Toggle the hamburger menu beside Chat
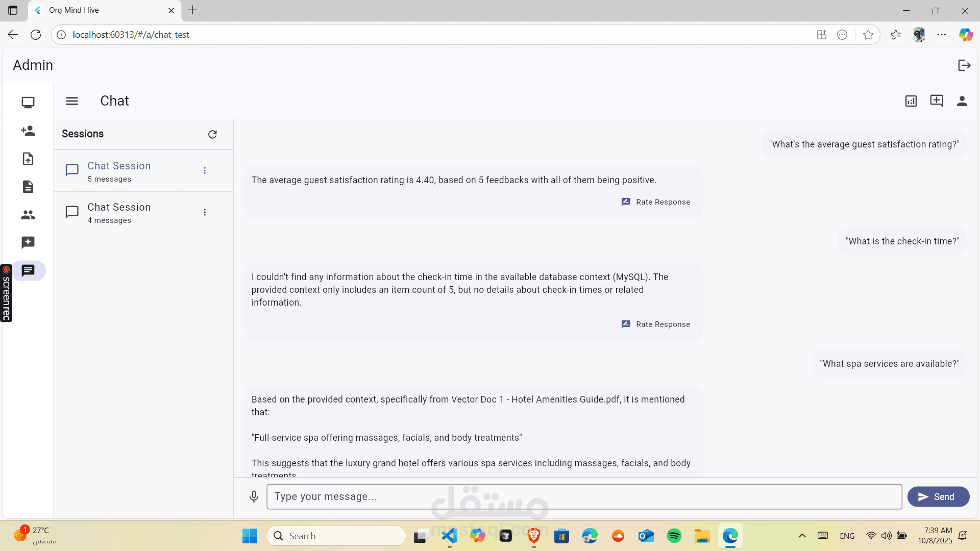The height and width of the screenshot is (551, 980). [72, 101]
